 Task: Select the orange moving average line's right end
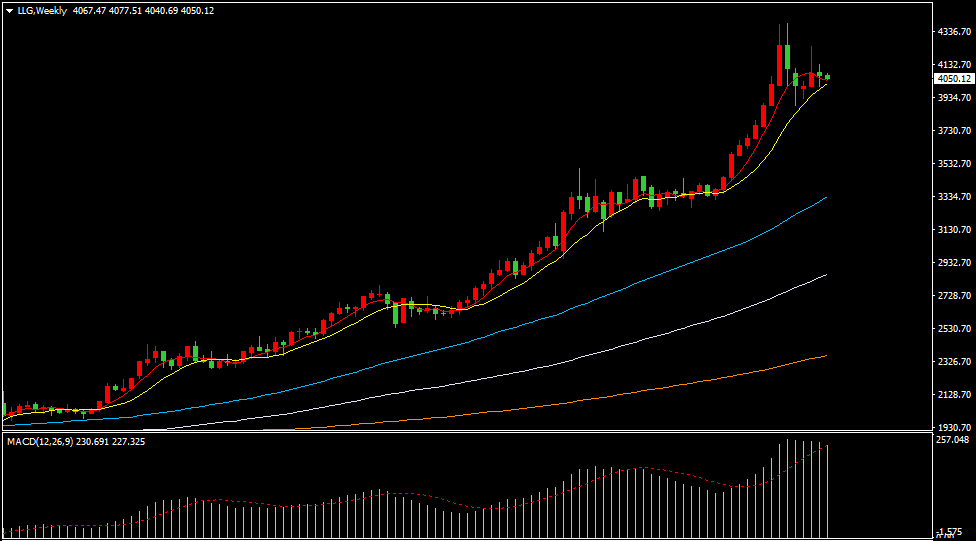[x=825, y=355]
